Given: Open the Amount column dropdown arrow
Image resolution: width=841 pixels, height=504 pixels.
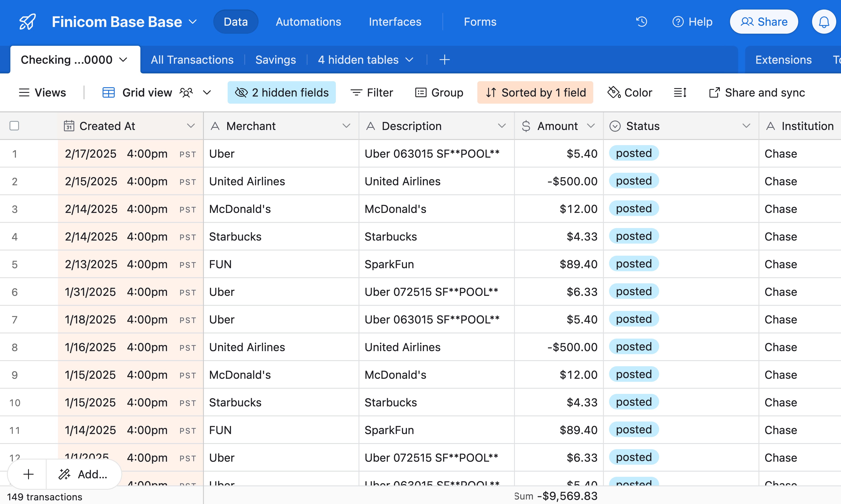Looking at the screenshot, I should pyautogui.click(x=591, y=126).
